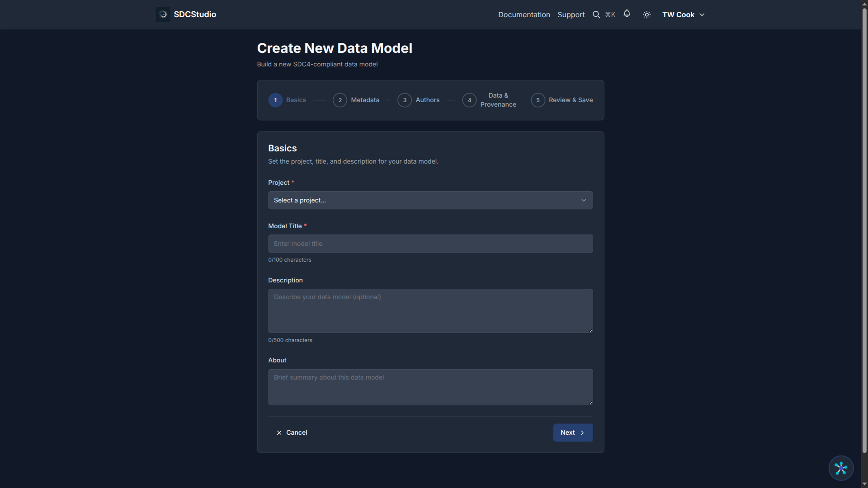Open the Select a project dropdown
Image resolution: width=868 pixels, height=488 pixels.
(430, 200)
